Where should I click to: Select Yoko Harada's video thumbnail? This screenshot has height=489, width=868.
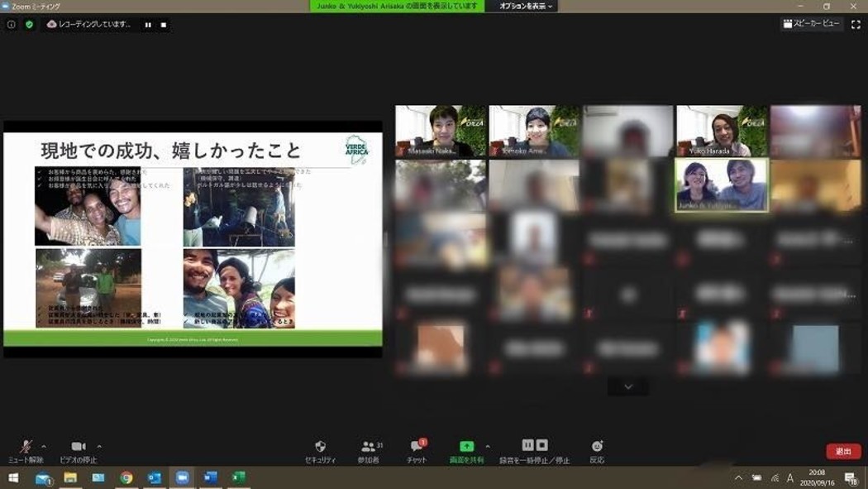pyautogui.click(x=723, y=132)
